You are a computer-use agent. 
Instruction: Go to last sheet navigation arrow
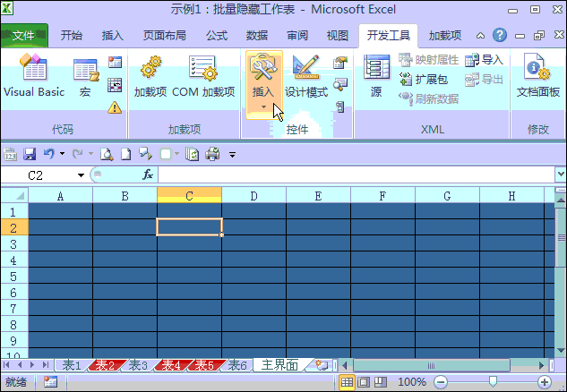45,365
